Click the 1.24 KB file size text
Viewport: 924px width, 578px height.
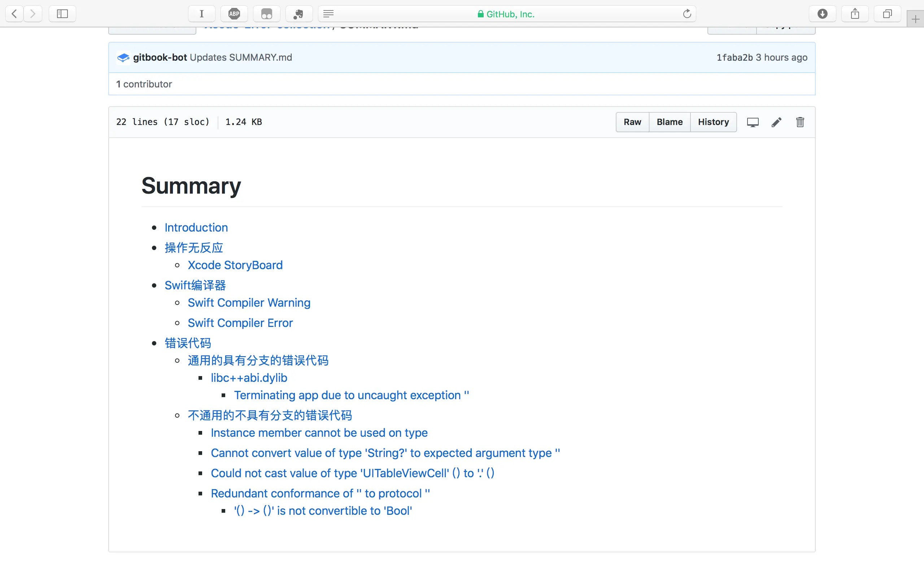(244, 122)
